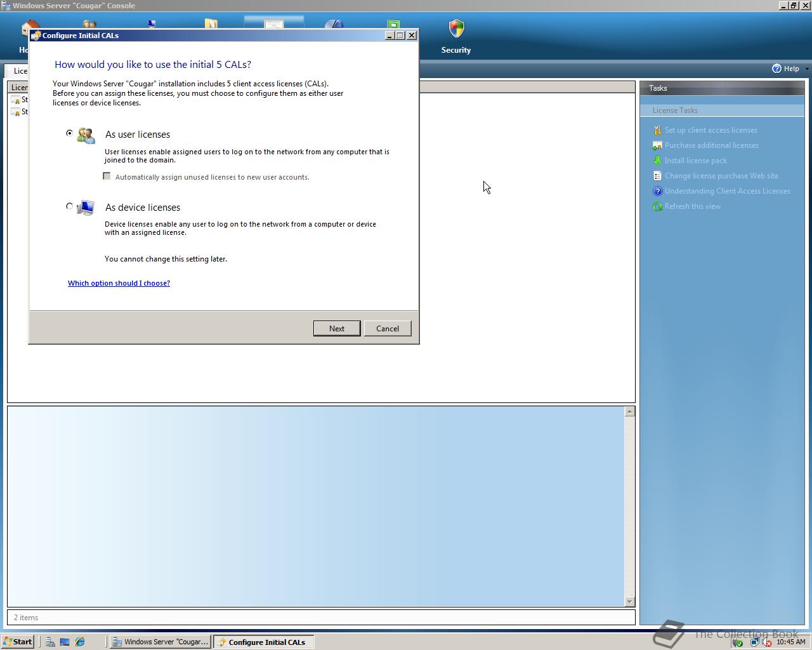Open the Security section in console toolbar

pyautogui.click(x=456, y=37)
